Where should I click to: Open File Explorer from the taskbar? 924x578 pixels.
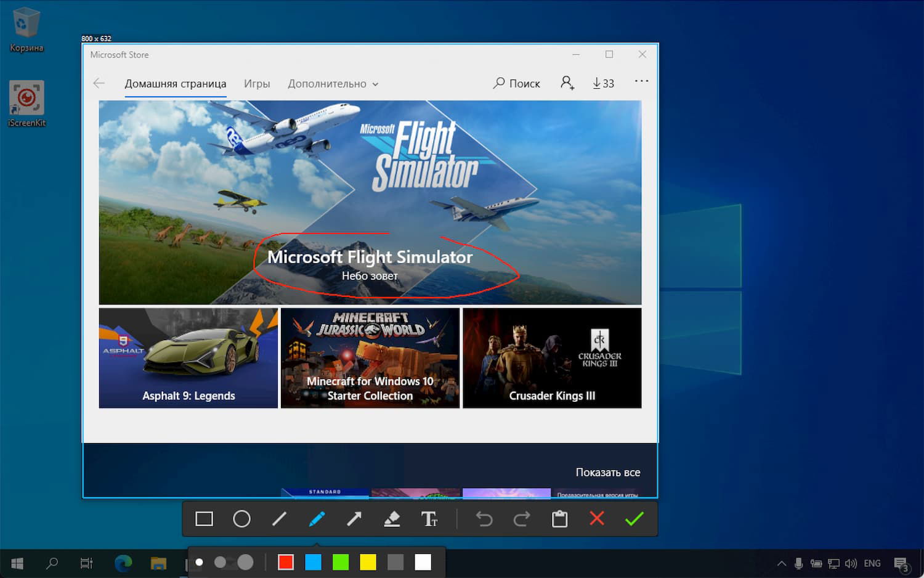click(158, 563)
